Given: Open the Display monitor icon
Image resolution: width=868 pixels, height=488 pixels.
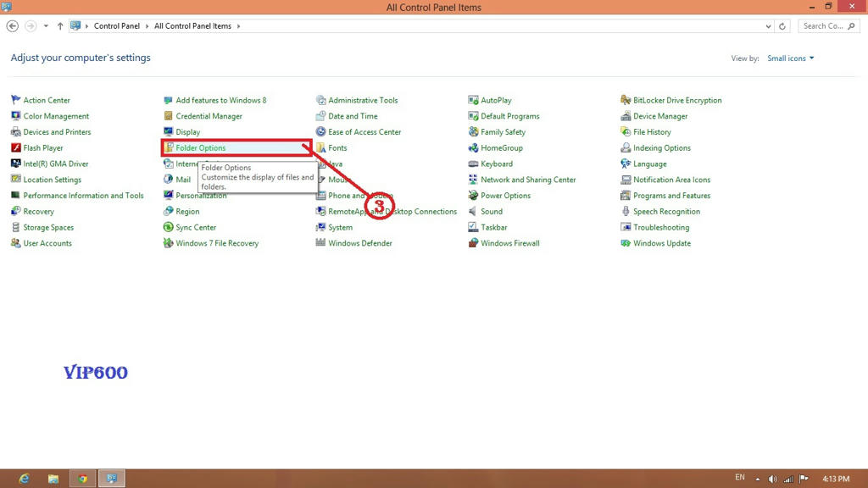Looking at the screenshot, I should click(x=169, y=131).
